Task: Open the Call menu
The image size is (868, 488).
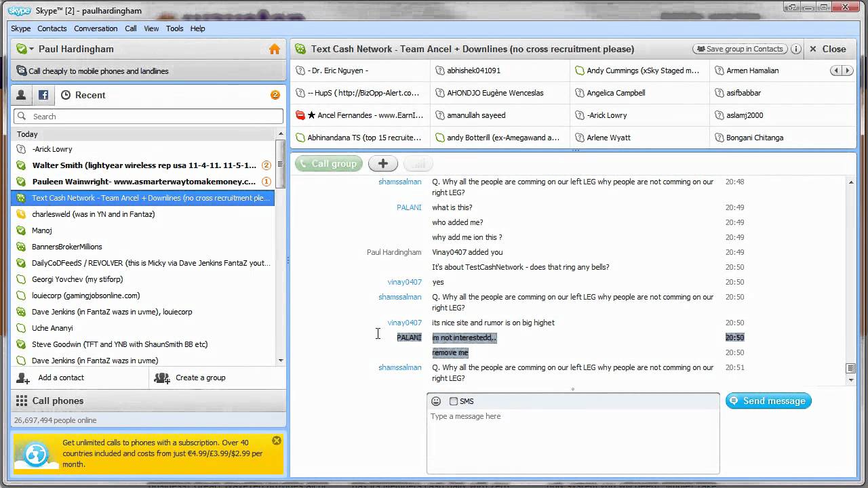Action: 131,28
